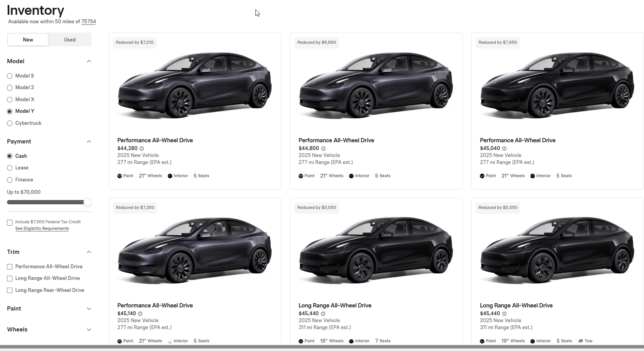Collapse the Model filter section

[x=89, y=61]
